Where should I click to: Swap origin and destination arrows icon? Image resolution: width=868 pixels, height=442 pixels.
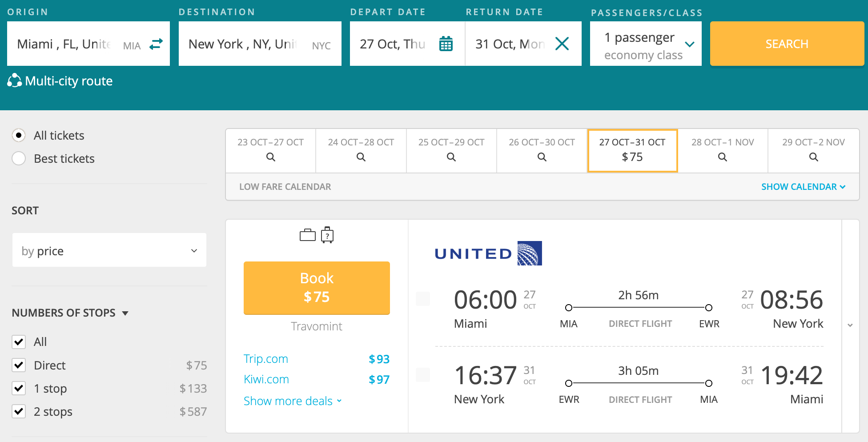[x=156, y=44]
